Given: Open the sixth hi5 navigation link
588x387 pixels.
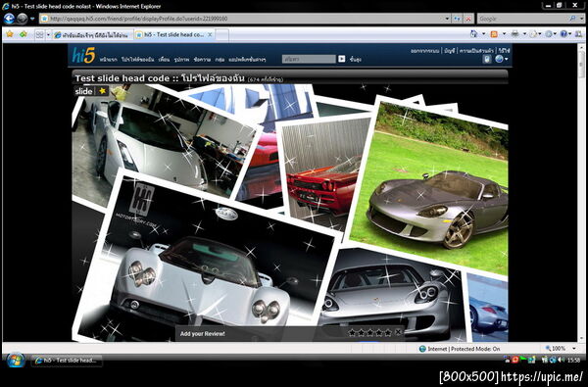Looking at the screenshot, I should 220,59.
